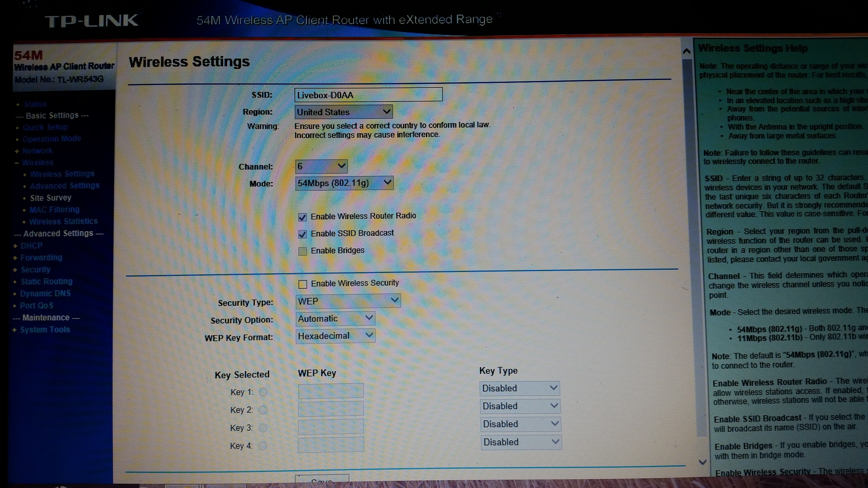This screenshot has height=488, width=868.
Task: Open the Channel dropdown
Action: coord(321,166)
